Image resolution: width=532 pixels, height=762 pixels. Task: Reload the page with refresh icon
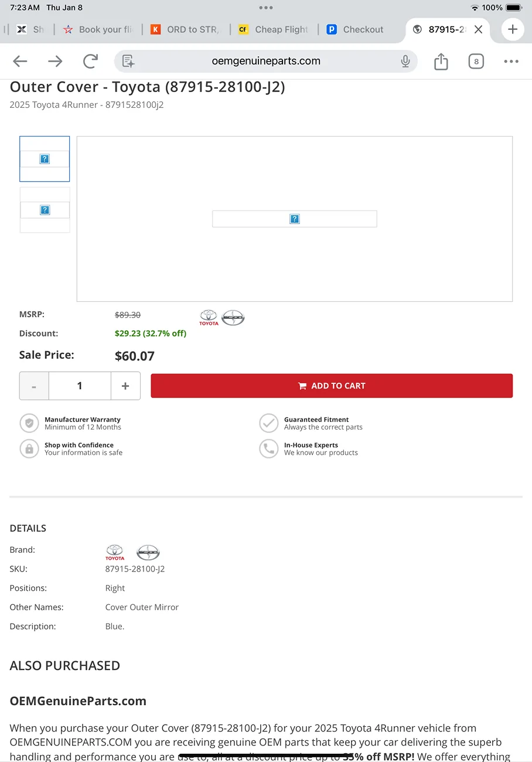(x=90, y=61)
